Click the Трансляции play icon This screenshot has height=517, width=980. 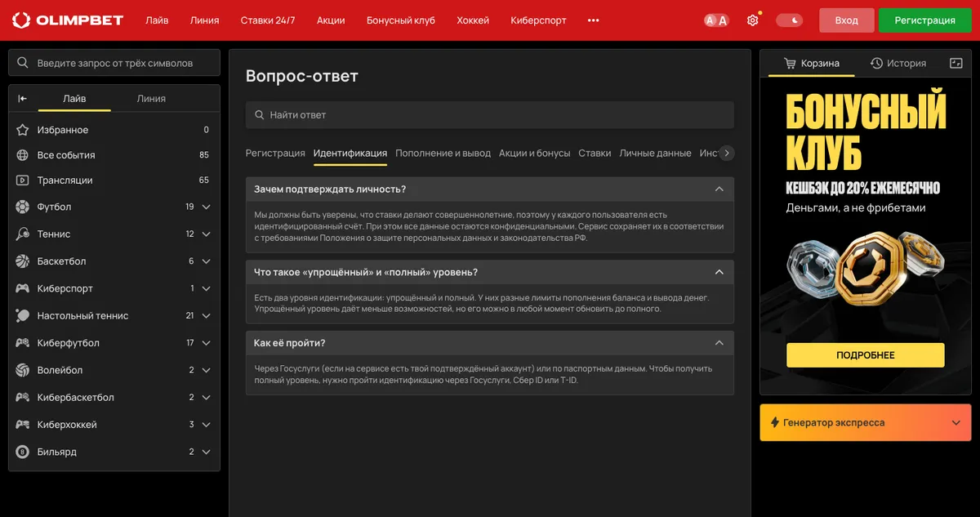point(23,180)
